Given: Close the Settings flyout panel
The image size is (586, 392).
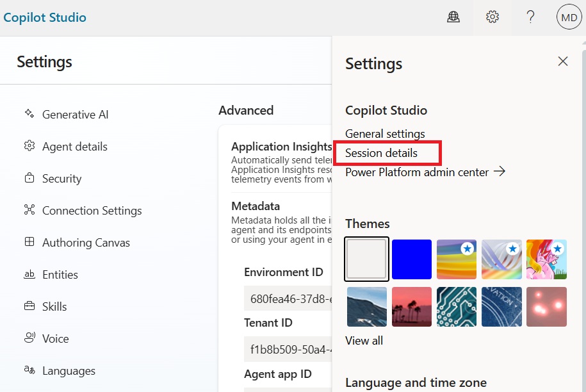Looking at the screenshot, I should click(563, 61).
